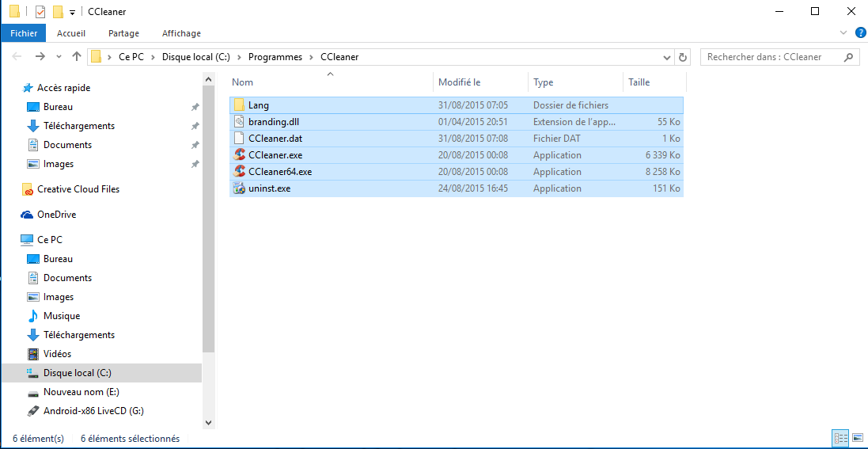Open the address bar history dropdown
Viewport: 868px width, 449px height.
667,57
